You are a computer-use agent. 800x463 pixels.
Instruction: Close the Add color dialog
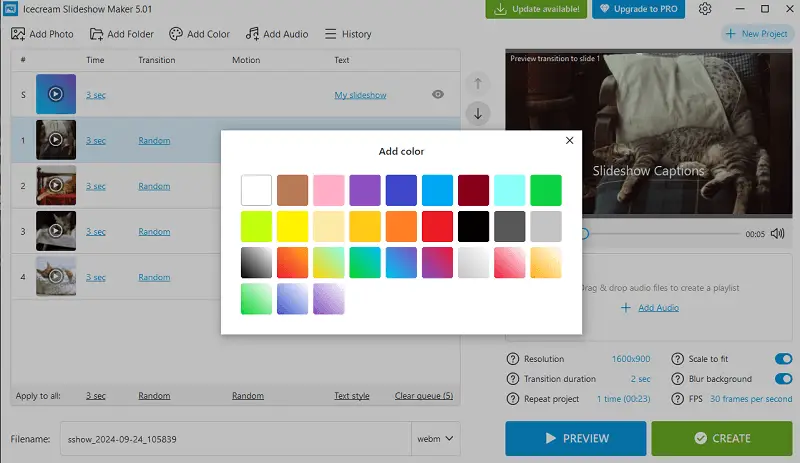(x=569, y=140)
